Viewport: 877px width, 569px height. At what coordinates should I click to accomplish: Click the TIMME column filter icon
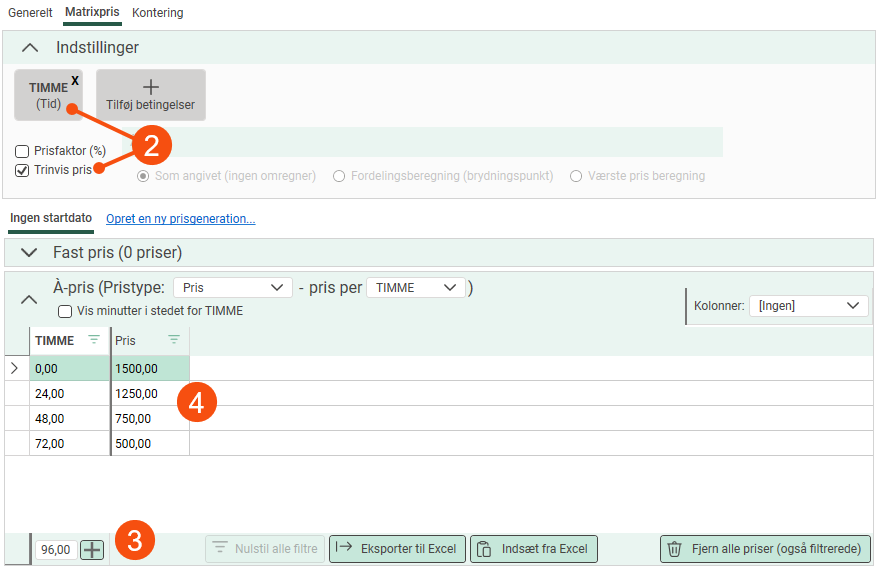94,340
